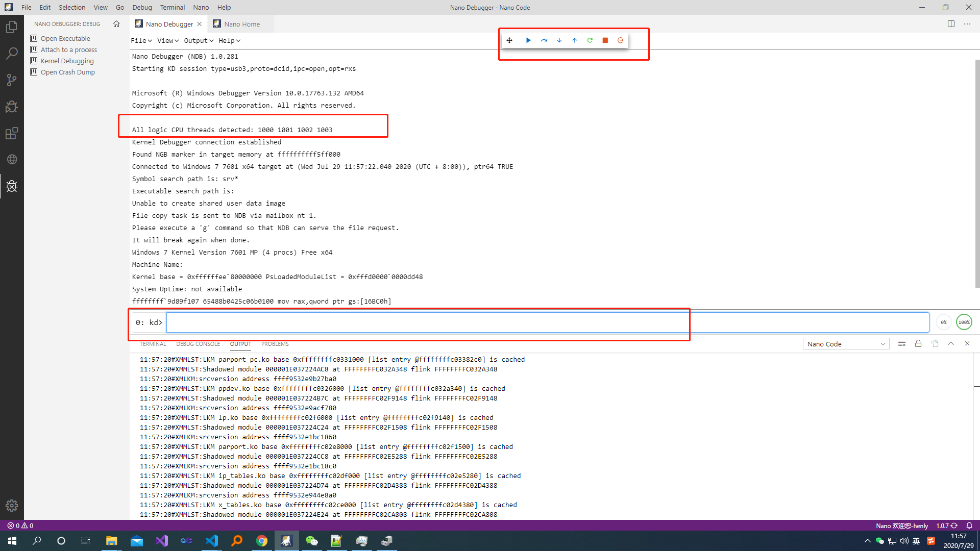Open the Search activity bar icon

point(12,54)
